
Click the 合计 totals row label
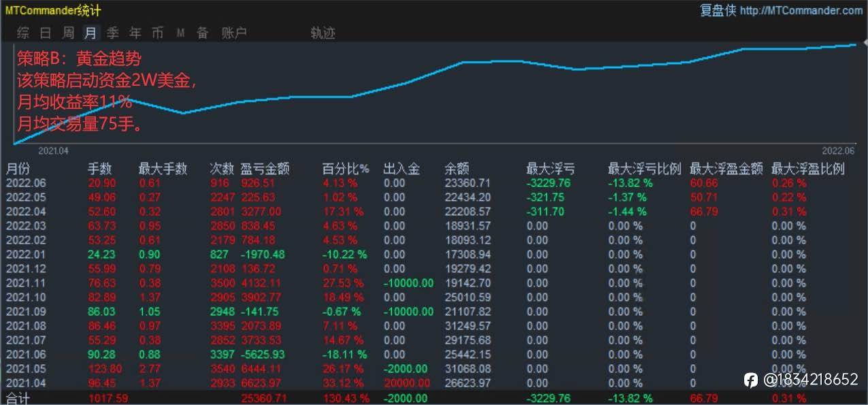(x=18, y=398)
